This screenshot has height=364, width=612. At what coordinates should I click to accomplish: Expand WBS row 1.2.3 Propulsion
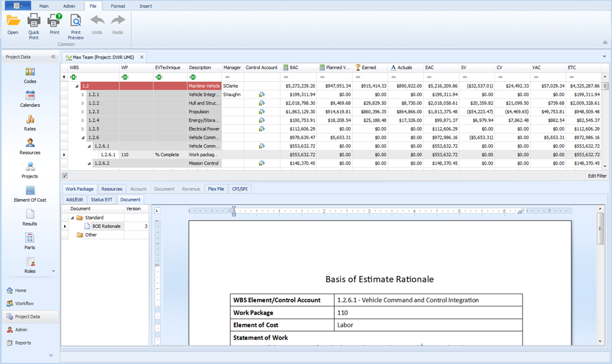point(84,112)
